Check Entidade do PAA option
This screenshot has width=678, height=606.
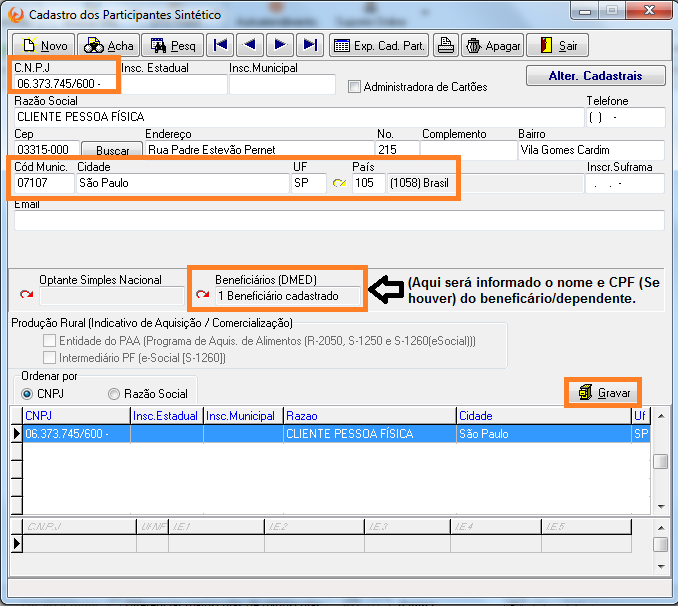(50, 341)
